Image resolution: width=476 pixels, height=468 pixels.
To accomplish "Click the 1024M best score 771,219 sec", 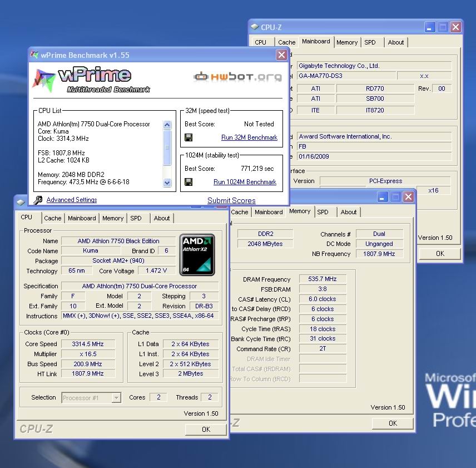I will point(257,169).
